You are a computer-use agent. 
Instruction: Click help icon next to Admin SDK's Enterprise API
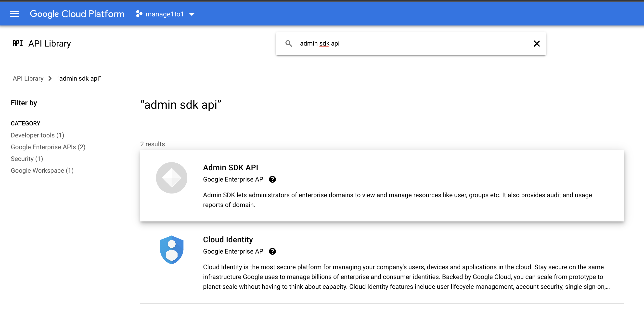pyautogui.click(x=272, y=179)
